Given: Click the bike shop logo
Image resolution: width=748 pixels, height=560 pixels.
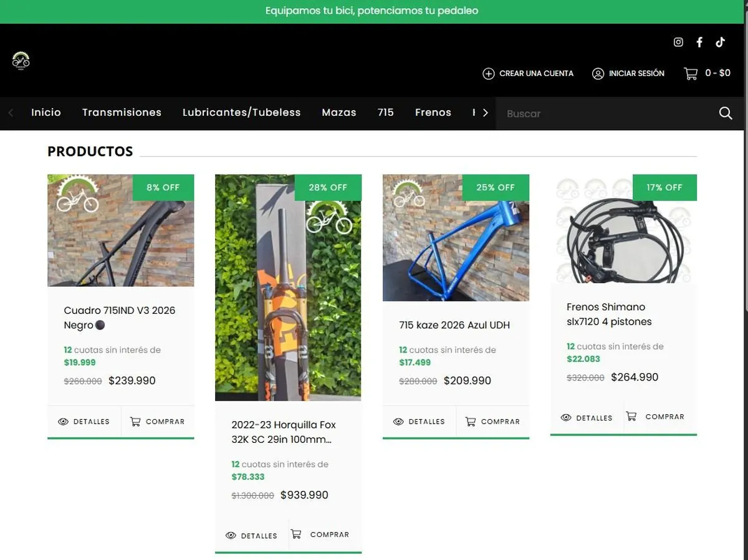Looking at the screenshot, I should tap(21, 60).
